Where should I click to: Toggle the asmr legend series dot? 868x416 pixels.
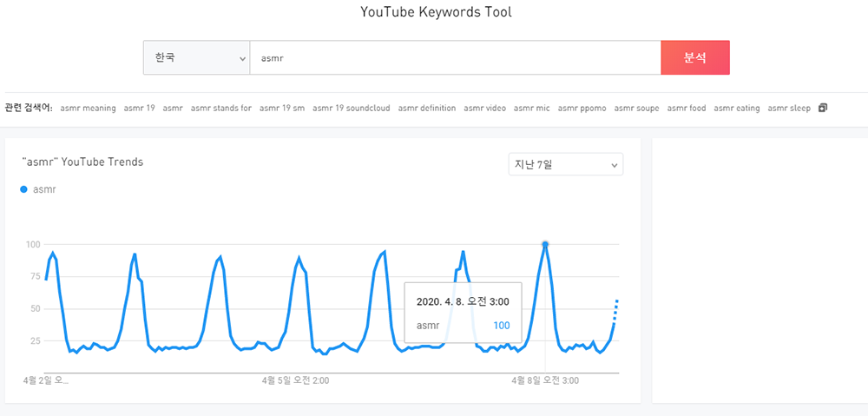23,189
